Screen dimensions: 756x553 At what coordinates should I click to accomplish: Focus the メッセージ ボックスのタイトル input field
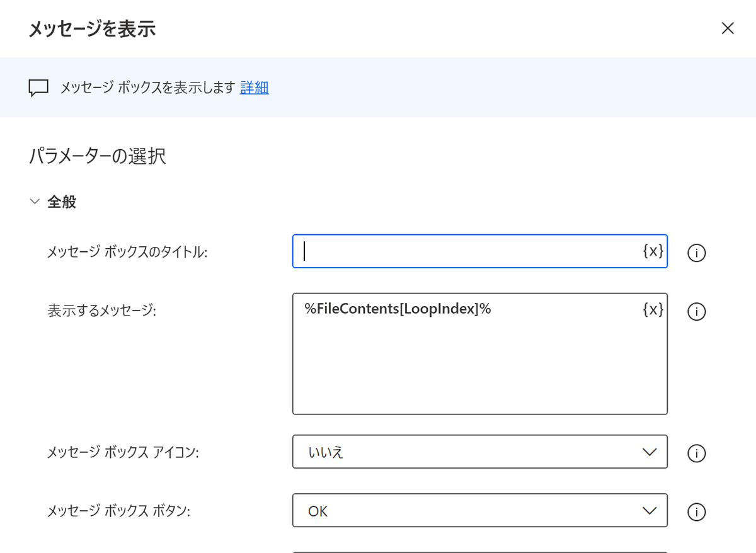pyautogui.click(x=480, y=251)
